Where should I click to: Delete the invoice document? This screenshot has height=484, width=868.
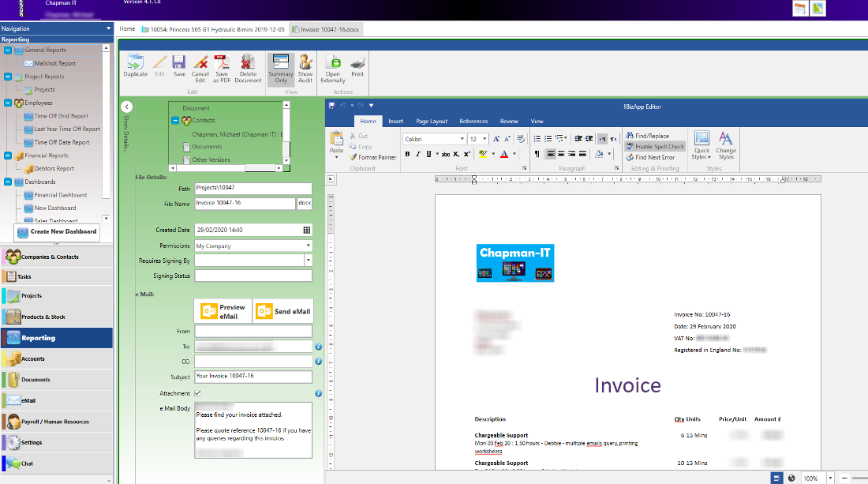248,67
